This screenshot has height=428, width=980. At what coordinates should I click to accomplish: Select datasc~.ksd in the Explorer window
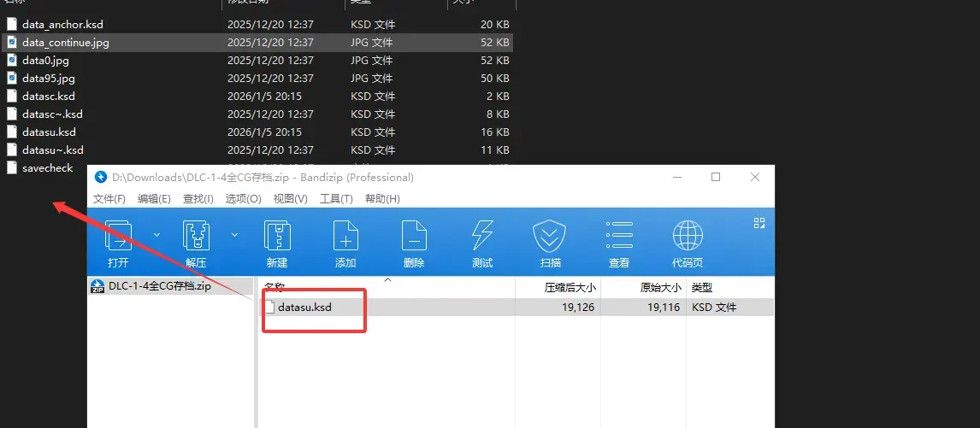click(x=52, y=114)
